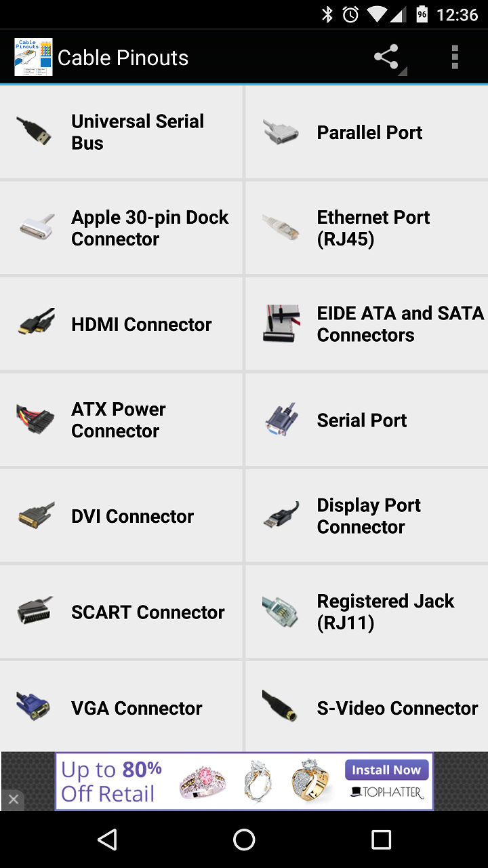Tap the Serial Port connector icon
The image size is (488, 868).
pos(280,420)
